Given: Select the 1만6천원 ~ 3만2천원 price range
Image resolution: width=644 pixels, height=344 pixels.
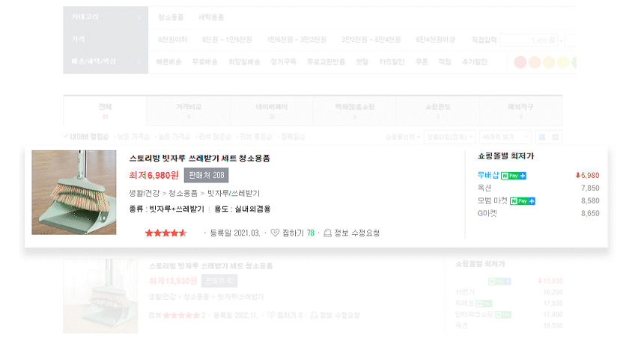Looking at the screenshot, I should [x=297, y=40].
